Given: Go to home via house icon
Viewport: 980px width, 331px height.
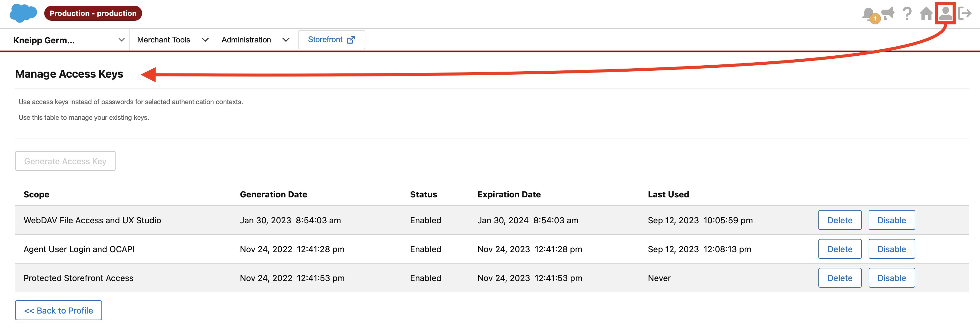Looking at the screenshot, I should pos(926,14).
